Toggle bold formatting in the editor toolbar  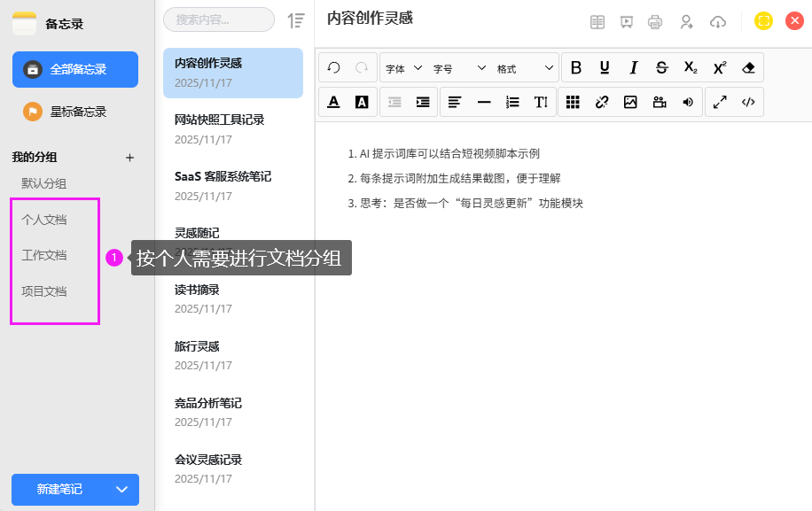tap(576, 68)
